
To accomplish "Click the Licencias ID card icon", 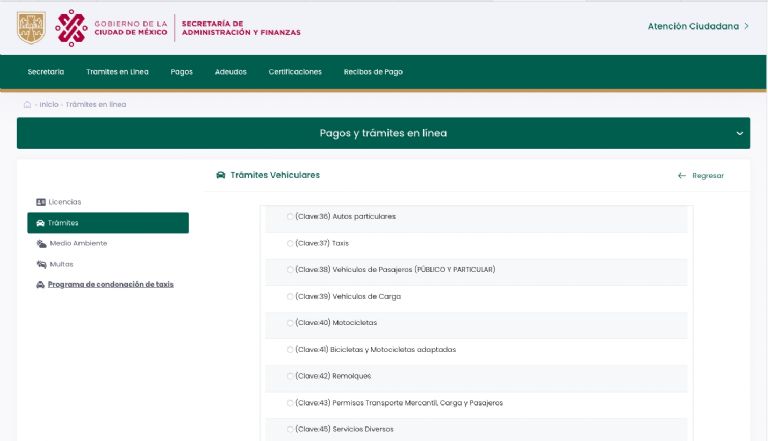I will [x=40, y=202].
